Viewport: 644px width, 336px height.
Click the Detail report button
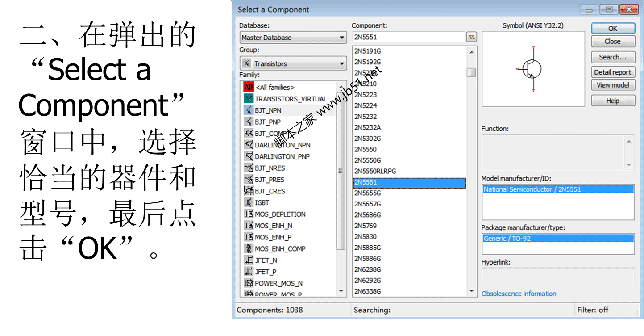[x=613, y=72]
